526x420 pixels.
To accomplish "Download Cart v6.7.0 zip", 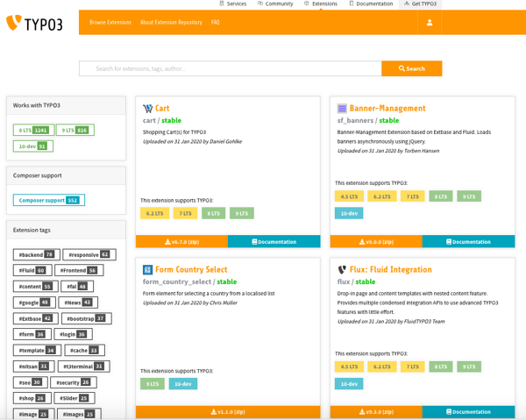I will click(x=182, y=241).
